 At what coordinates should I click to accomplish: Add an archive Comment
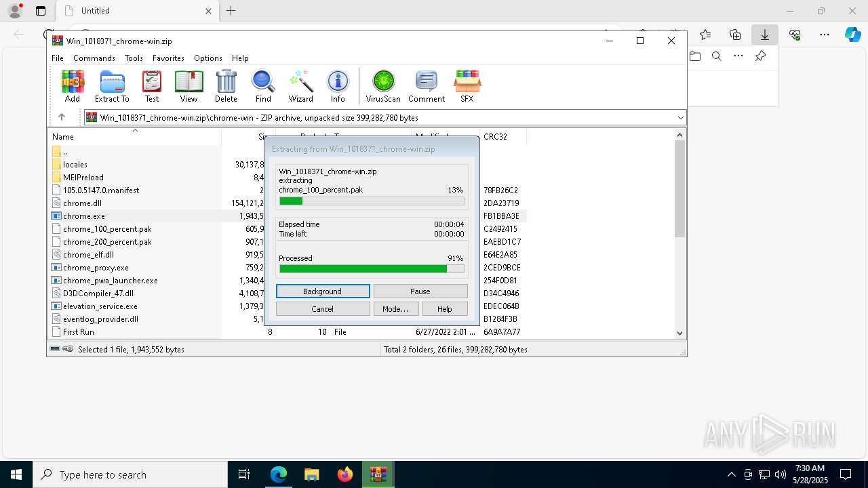(427, 86)
